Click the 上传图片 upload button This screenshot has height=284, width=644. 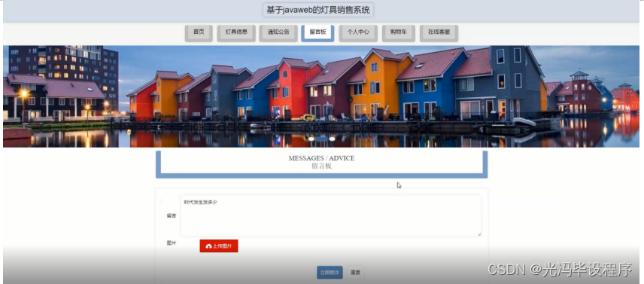(x=219, y=246)
